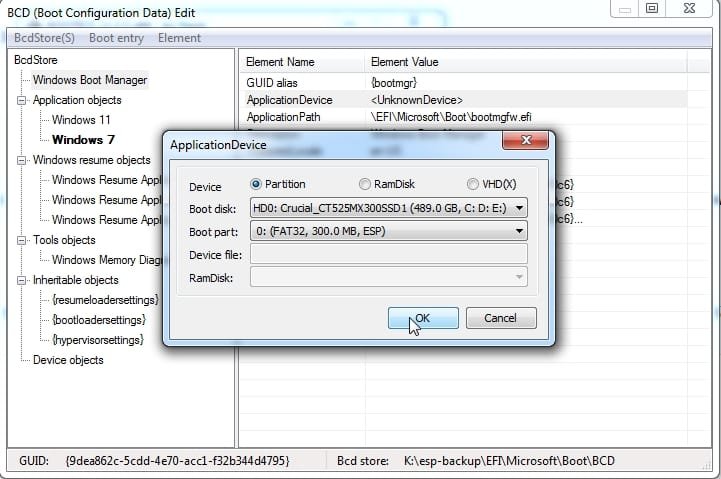Select the Partition radio button
Image resolution: width=721 pixels, height=479 pixels.
tap(256, 184)
